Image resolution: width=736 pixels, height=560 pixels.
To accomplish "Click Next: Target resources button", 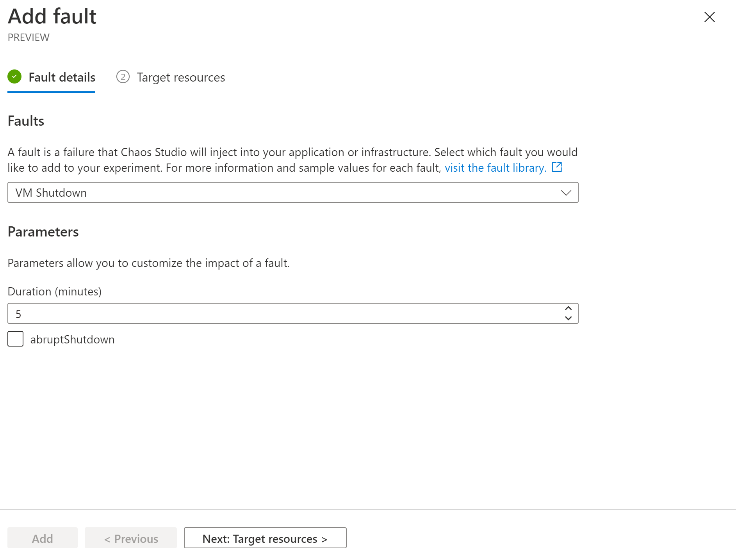I will point(265,538).
